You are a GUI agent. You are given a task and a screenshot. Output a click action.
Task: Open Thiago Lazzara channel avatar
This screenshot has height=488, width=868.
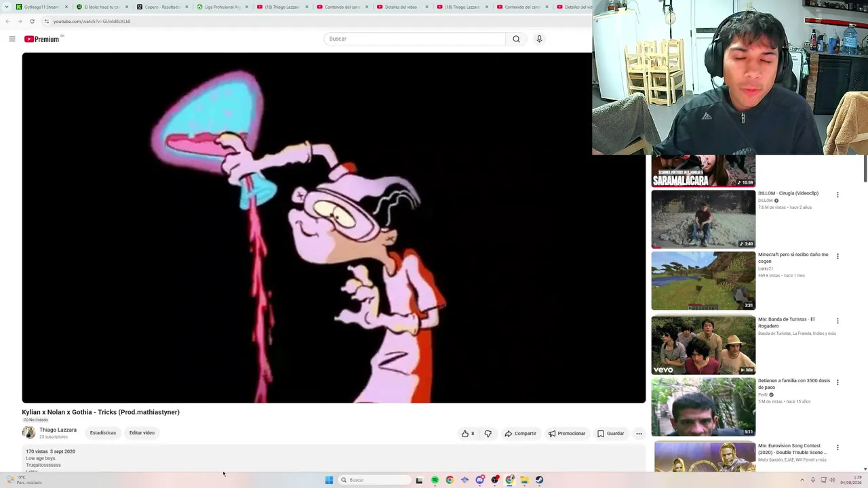point(28,432)
